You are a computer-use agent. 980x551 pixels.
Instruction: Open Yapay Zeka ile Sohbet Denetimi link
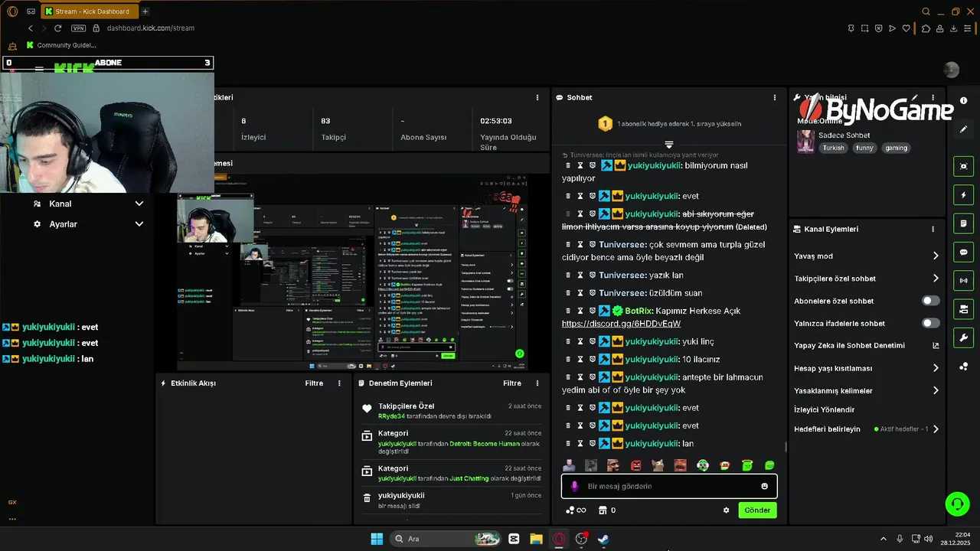click(866, 346)
